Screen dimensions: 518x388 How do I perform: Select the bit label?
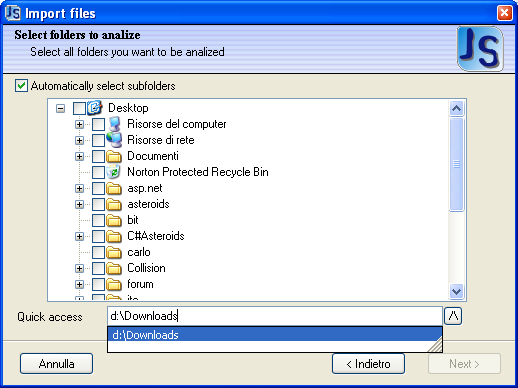133,220
